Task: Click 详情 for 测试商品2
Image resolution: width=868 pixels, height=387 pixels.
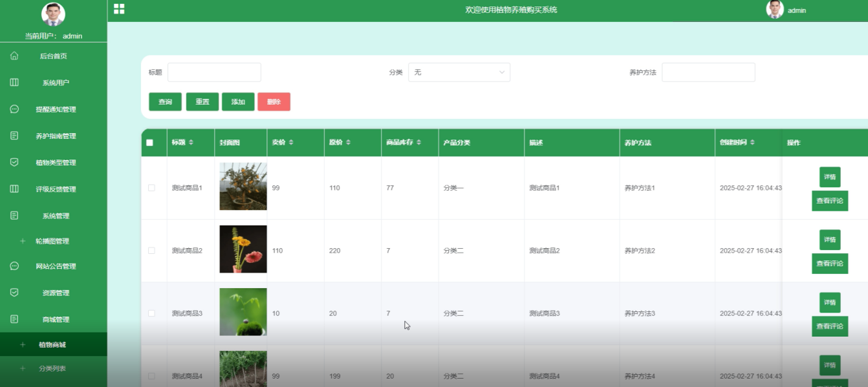Action: point(830,240)
